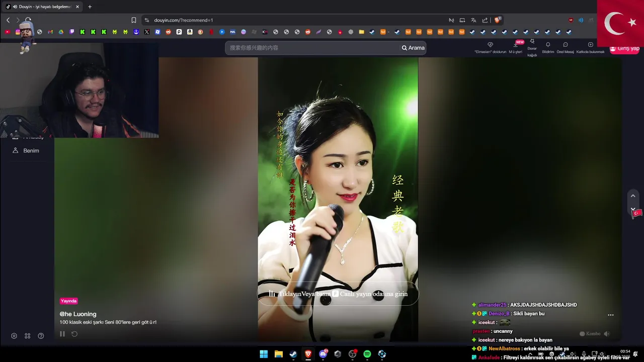Screen dimensions: 644x362
Task: Open the X (Twitter) bookmark
Action: point(147,32)
